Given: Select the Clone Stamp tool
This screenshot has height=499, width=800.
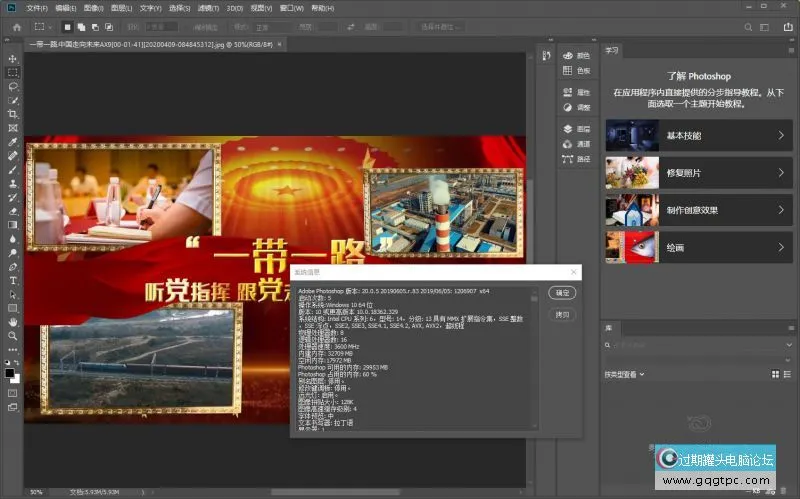Looking at the screenshot, I should 13,183.
